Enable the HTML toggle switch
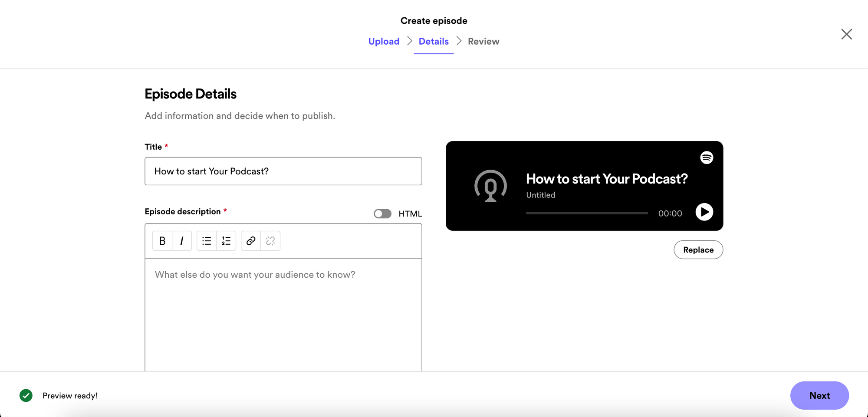 click(382, 213)
